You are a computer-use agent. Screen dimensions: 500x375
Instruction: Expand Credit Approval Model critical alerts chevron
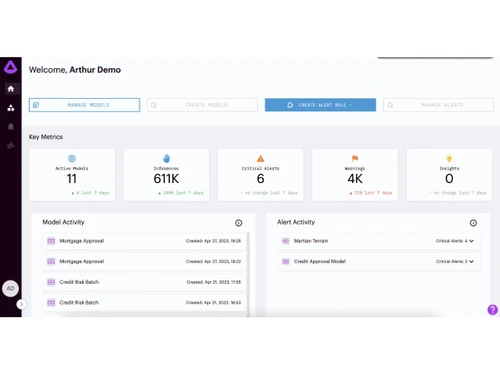pyautogui.click(x=471, y=262)
